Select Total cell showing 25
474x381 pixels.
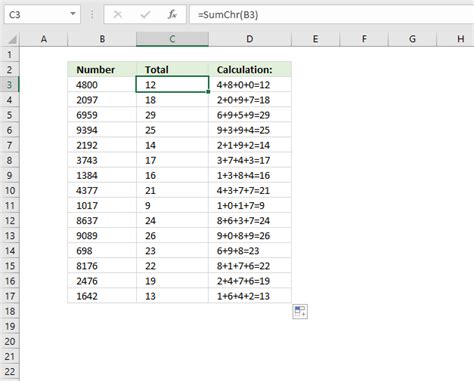tap(172, 130)
